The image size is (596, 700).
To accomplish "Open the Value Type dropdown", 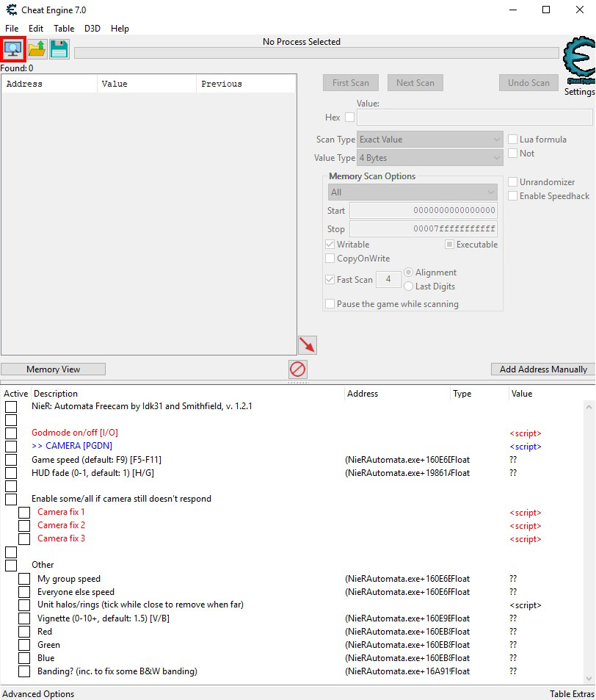I will coord(429,158).
